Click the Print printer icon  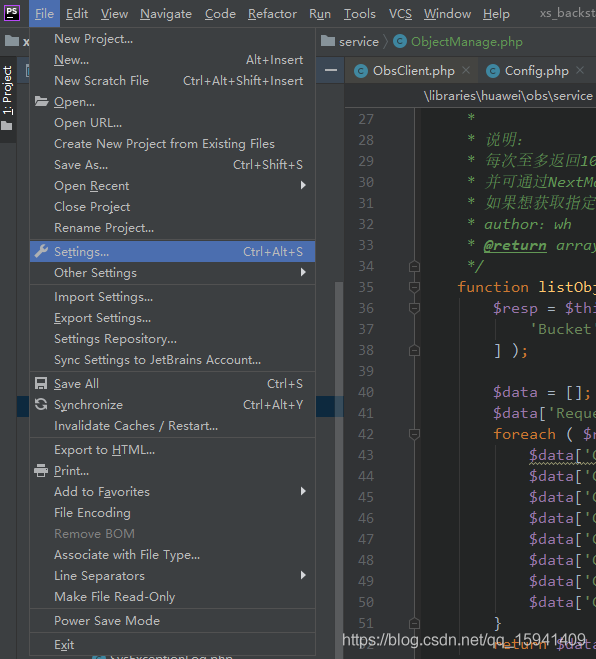click(41, 470)
